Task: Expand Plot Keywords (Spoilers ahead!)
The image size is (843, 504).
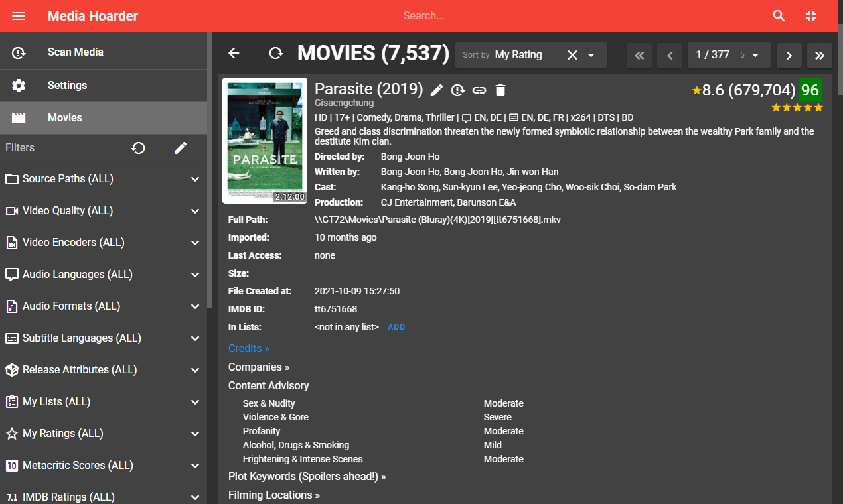Action: [x=307, y=477]
